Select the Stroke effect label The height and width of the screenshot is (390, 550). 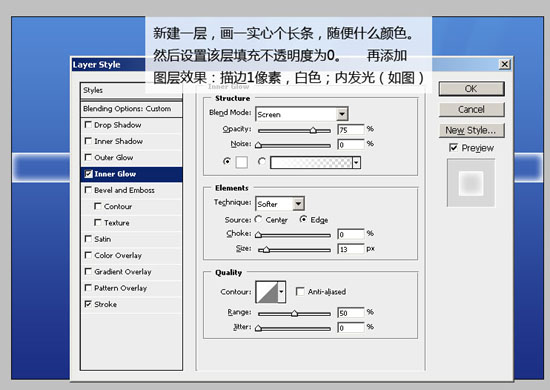coord(106,304)
